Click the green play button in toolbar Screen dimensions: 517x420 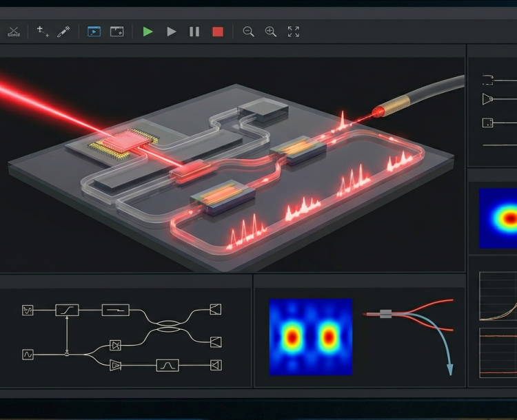[148, 32]
